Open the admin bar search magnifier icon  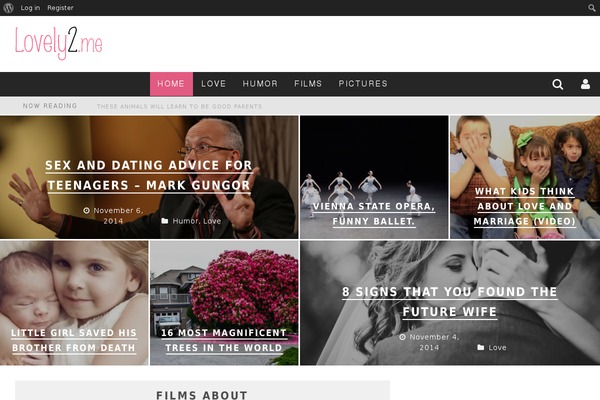click(592, 8)
